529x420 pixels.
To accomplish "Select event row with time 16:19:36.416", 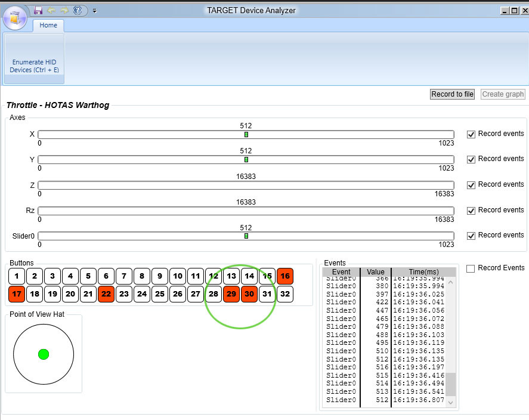I will click(x=385, y=375).
